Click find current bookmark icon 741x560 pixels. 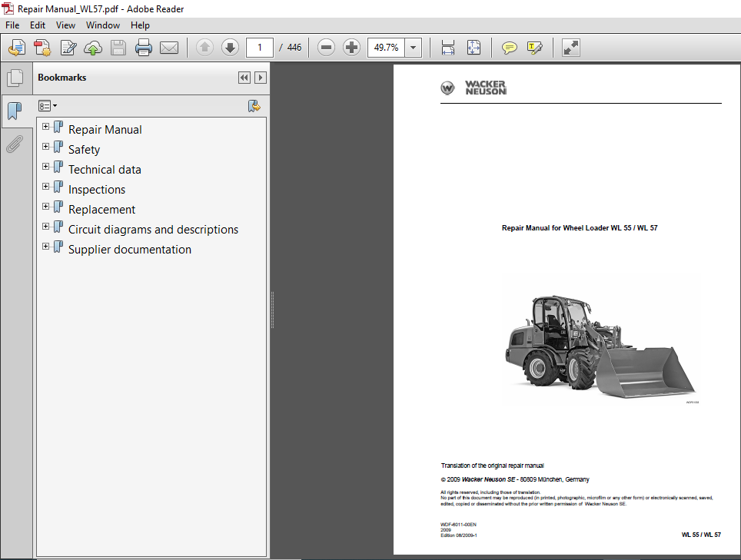point(254,106)
